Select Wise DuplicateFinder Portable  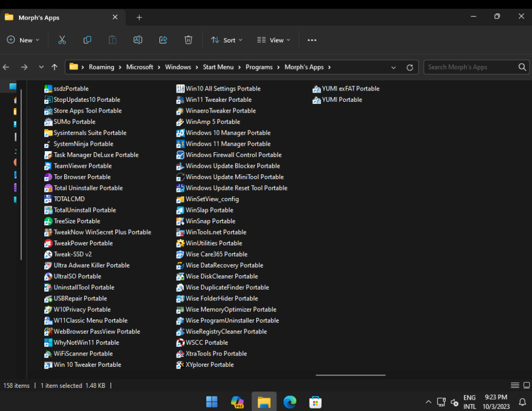click(223, 288)
